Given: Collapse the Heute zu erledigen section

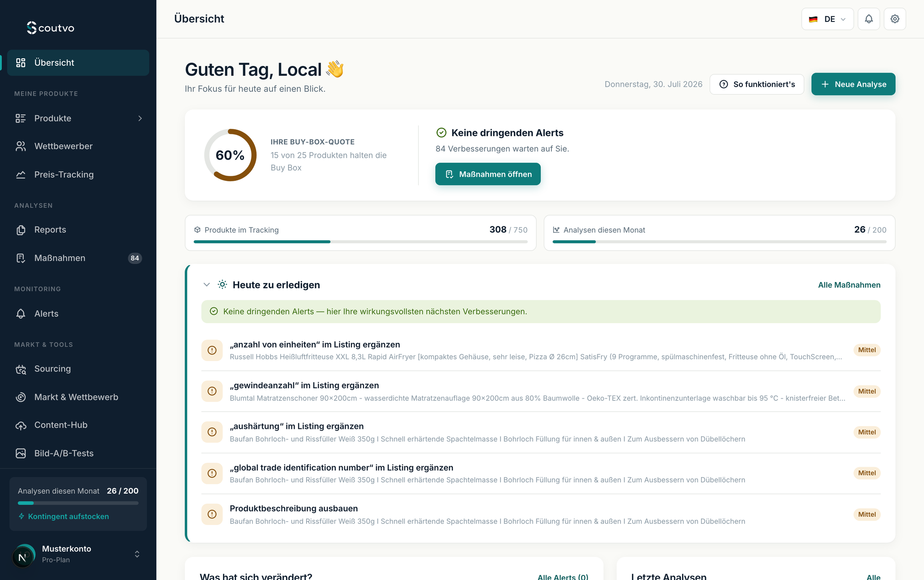Looking at the screenshot, I should [x=207, y=285].
